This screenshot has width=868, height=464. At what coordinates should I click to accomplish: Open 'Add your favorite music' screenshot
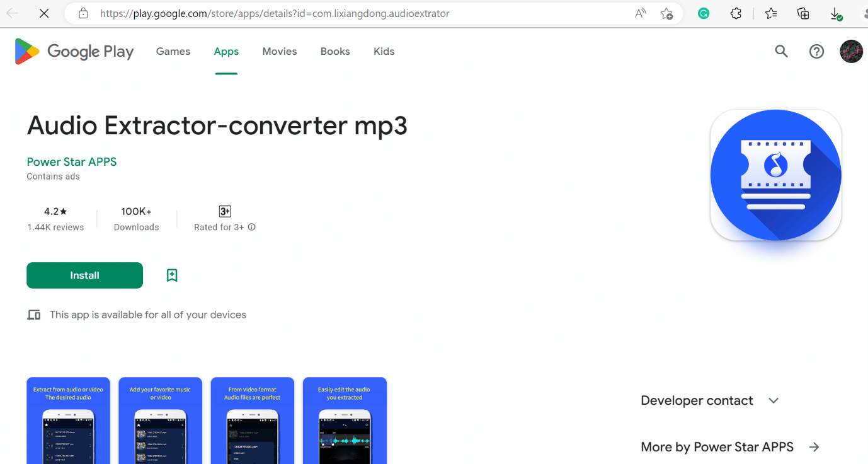[160, 420]
